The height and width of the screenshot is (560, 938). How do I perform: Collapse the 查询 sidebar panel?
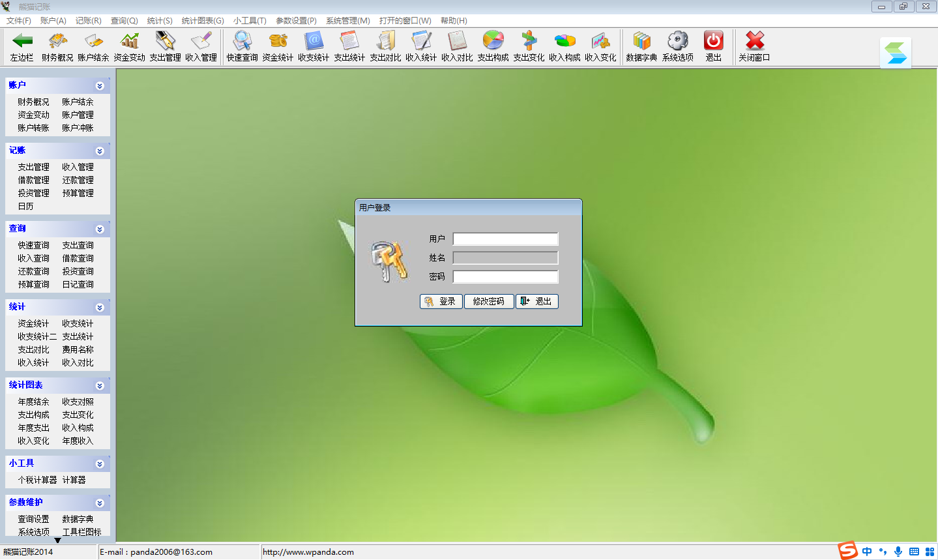[x=100, y=229]
